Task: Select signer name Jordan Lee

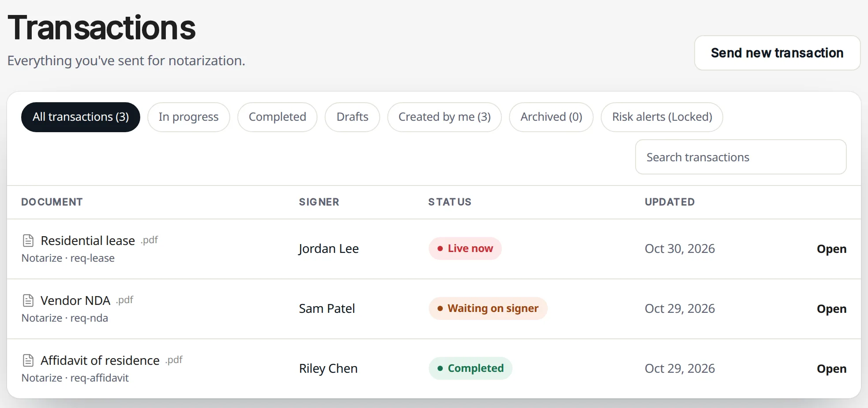Action: point(329,249)
